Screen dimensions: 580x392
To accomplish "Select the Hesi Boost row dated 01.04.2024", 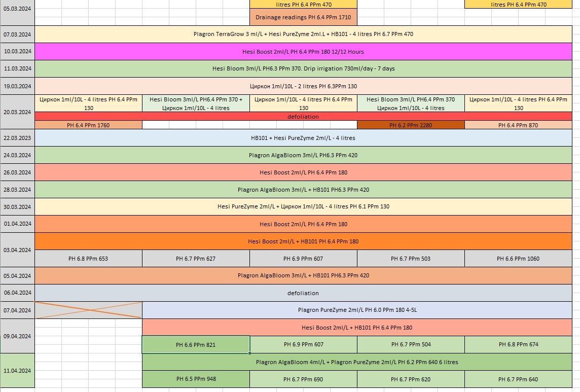I will 303,224.
